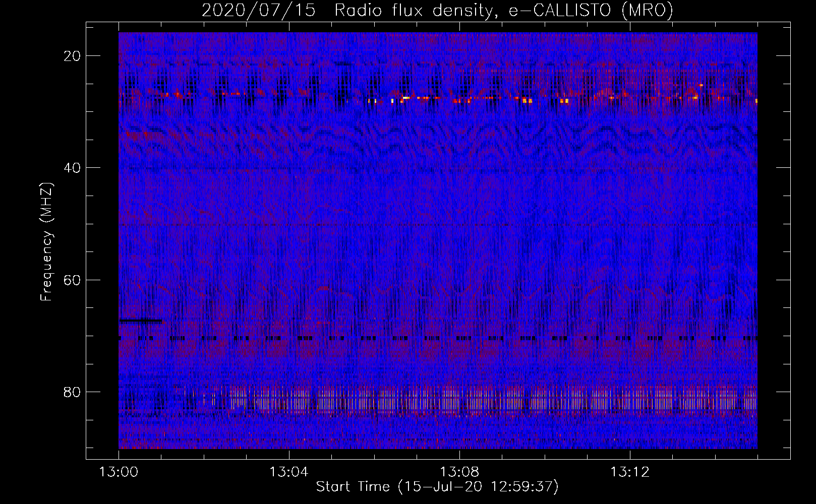This screenshot has width=816, height=504.
Task: Click the 40 MHz frequency tick label
Action: [x=73, y=168]
